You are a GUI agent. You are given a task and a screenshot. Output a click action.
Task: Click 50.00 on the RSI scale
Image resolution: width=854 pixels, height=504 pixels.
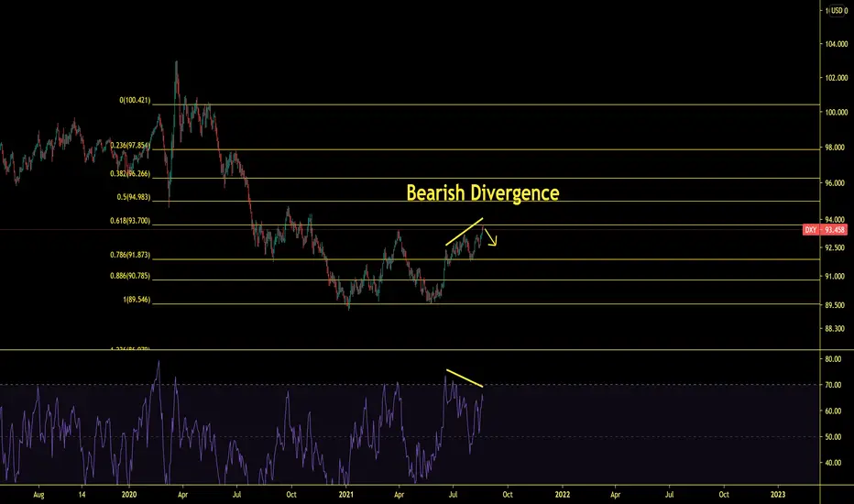point(833,437)
